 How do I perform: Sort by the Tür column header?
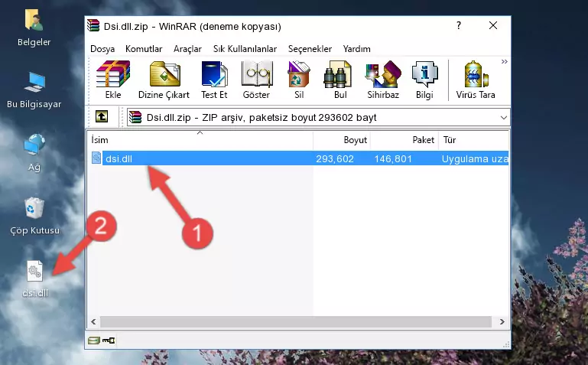[473, 140]
